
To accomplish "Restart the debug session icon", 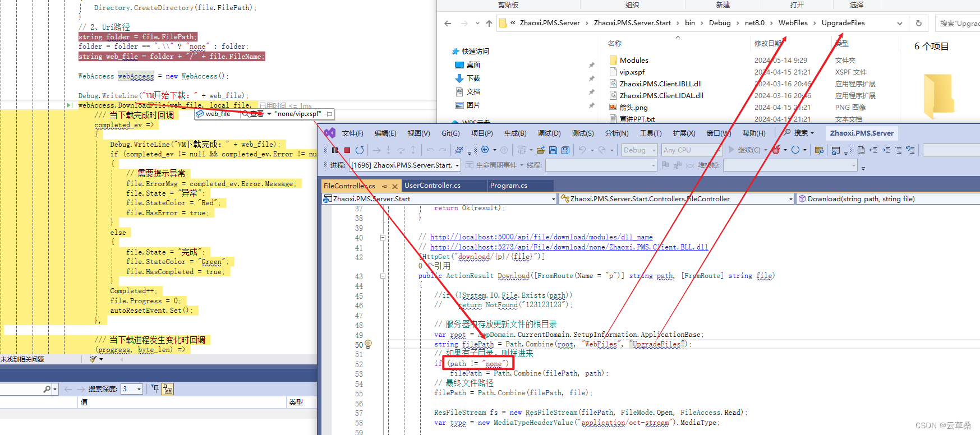I will tap(360, 150).
